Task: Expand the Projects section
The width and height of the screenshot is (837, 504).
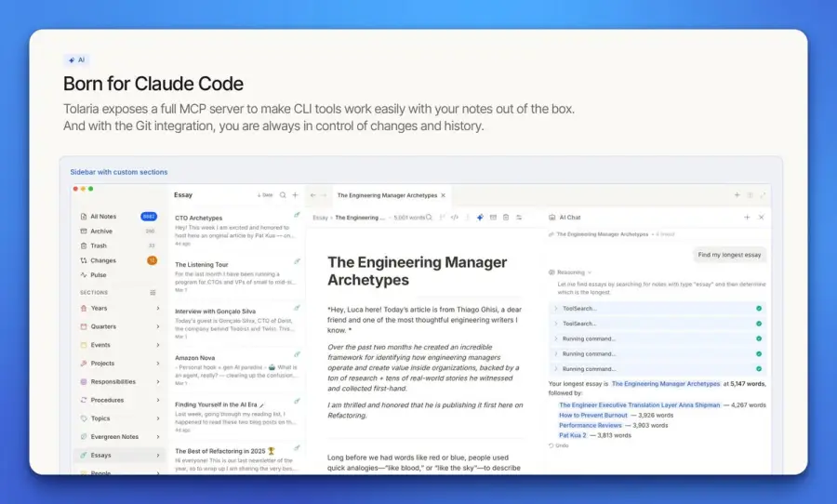Action: [158, 364]
